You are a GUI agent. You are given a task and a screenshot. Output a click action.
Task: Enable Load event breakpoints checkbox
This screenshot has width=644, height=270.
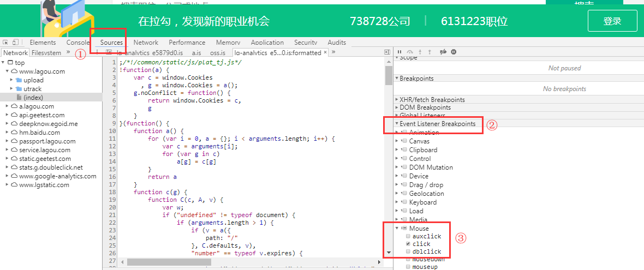[x=404, y=211]
